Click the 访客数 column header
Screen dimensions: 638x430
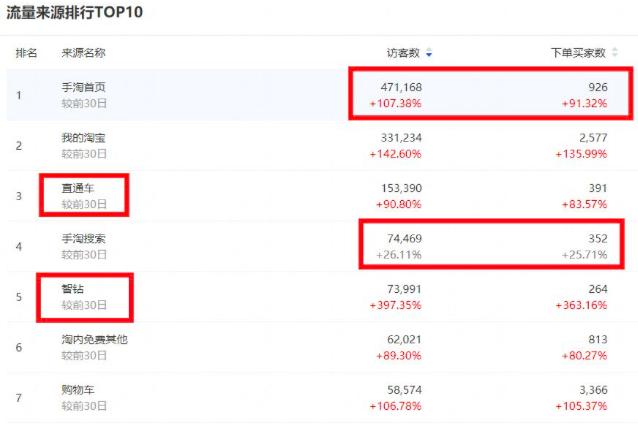pos(404,53)
